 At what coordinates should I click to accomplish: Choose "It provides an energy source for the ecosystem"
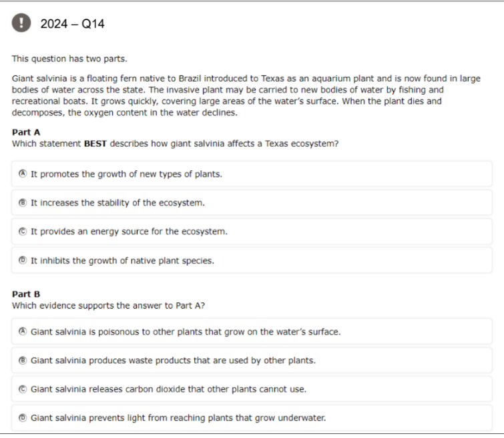252,232
